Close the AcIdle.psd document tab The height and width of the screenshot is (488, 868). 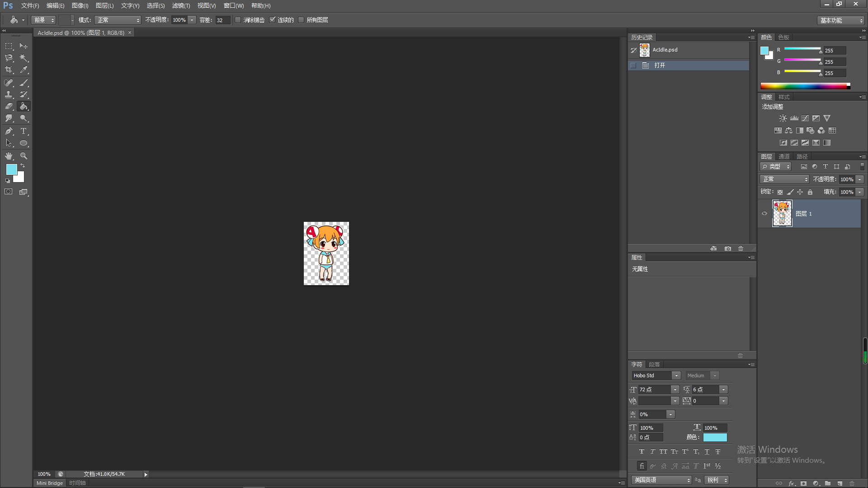130,33
